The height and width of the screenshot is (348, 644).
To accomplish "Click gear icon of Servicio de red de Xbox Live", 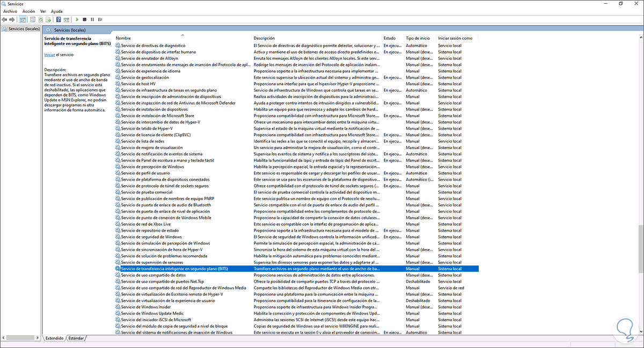I will point(118,224).
